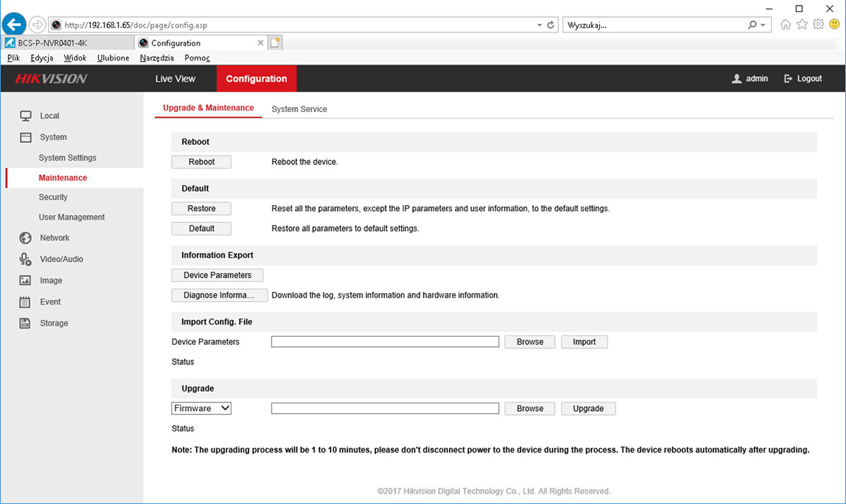Click the Video/Audio microphone icon
The height and width of the screenshot is (504, 846).
click(25, 259)
